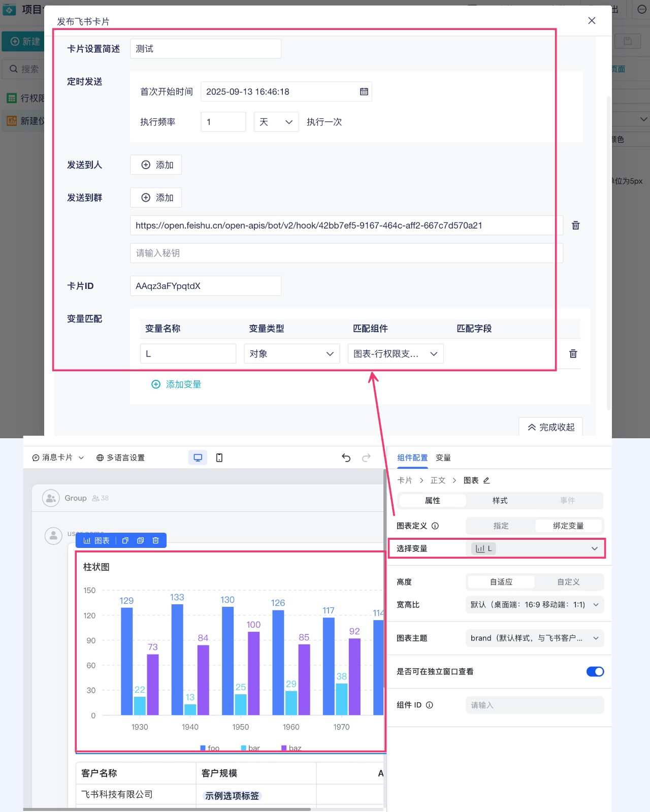Switch to 组件配置 tab
The width and height of the screenshot is (650, 812).
[412, 458]
